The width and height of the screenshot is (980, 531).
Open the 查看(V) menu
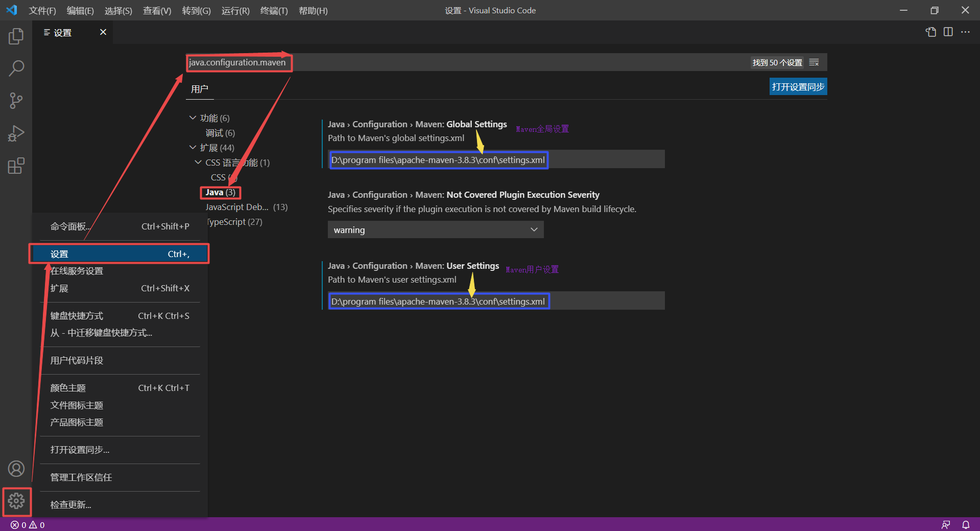[157, 11]
